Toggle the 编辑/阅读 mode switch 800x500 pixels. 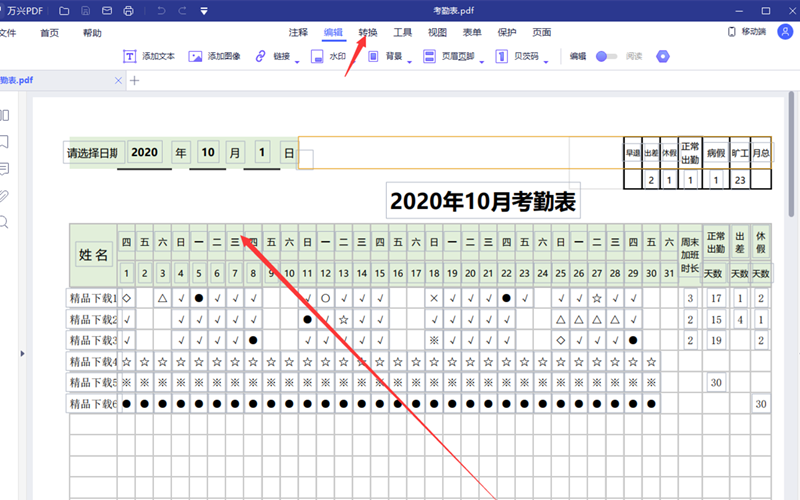(x=606, y=56)
